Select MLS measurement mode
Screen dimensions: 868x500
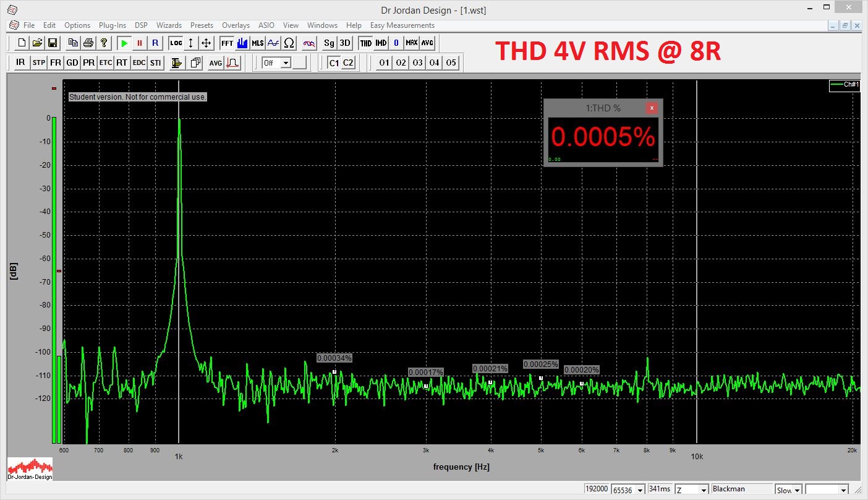[x=258, y=43]
